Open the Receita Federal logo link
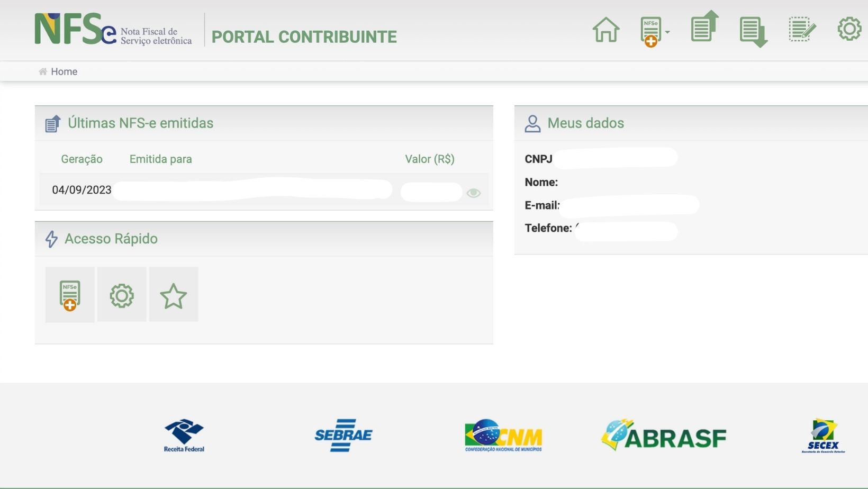 [x=184, y=436]
